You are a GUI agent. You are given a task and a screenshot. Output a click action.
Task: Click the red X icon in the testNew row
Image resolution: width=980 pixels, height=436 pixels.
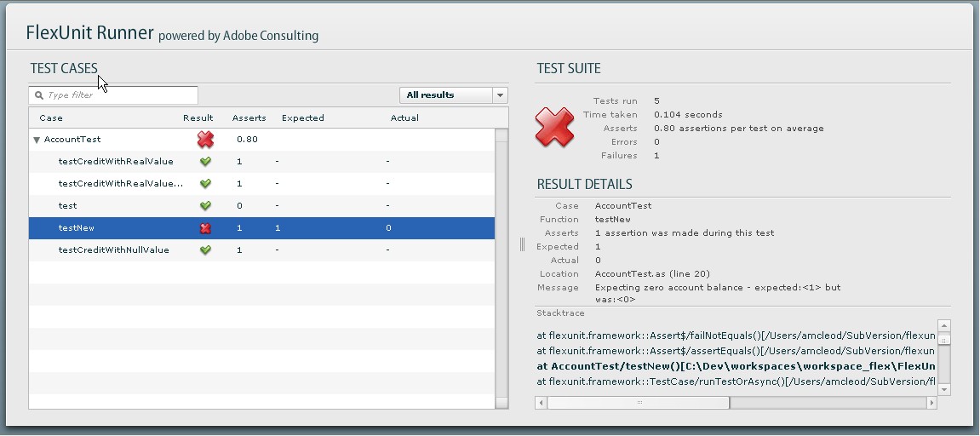[x=205, y=228]
